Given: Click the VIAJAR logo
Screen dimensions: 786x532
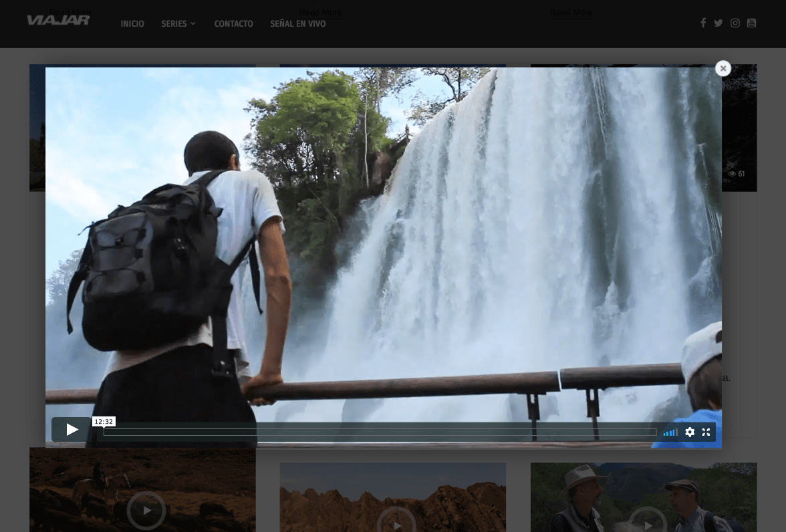Looking at the screenshot, I should [x=58, y=20].
